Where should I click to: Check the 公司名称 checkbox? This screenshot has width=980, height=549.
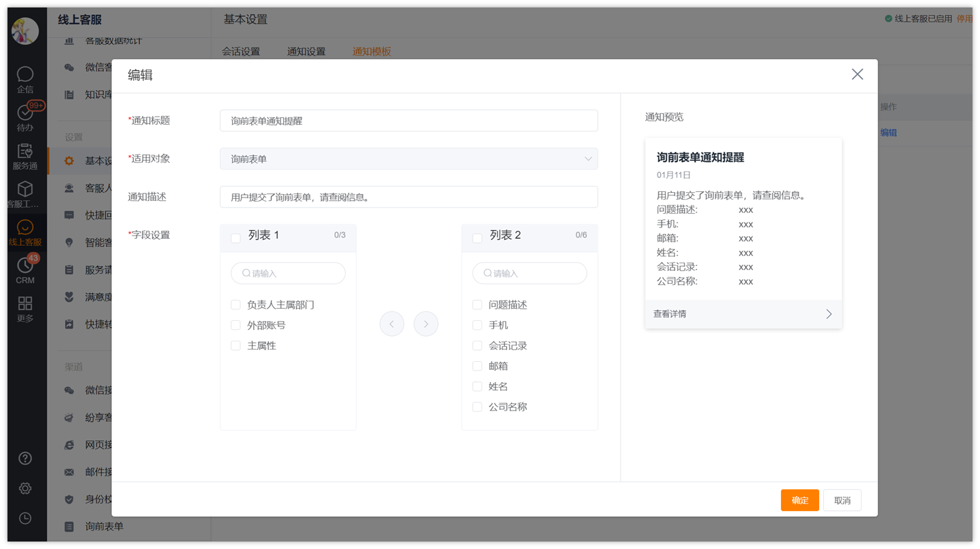[477, 407]
